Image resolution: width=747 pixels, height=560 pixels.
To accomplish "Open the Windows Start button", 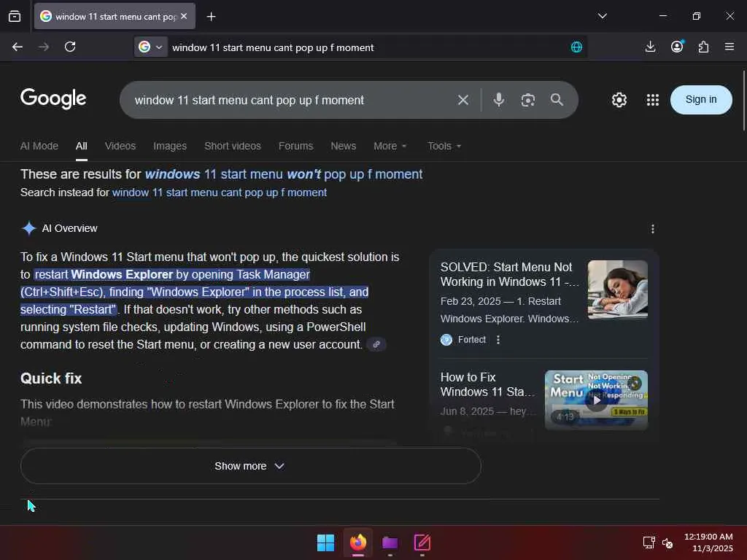I will pyautogui.click(x=326, y=542).
